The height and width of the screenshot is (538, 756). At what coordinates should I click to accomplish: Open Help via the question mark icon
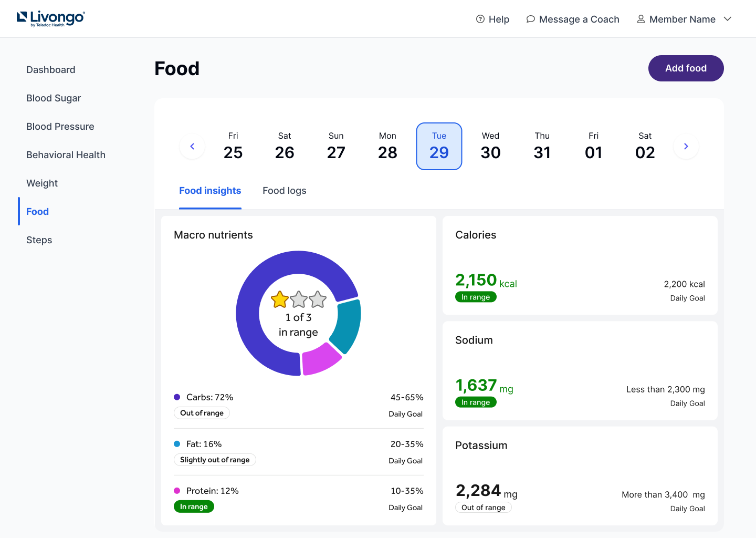(x=480, y=19)
